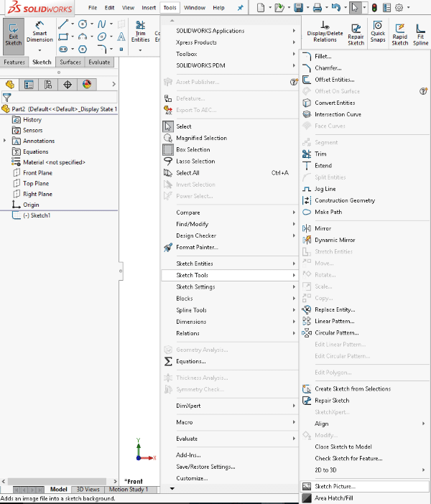Screen dimensions: 431x504
Task: Open Add-Ins... from Tools menu
Action: tap(188, 455)
